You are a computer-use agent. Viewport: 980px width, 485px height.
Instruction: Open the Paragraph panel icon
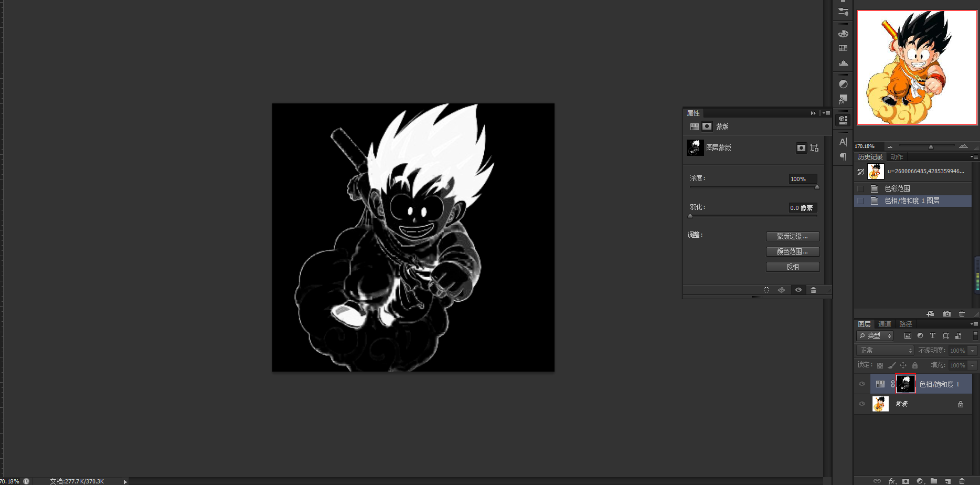point(843,156)
